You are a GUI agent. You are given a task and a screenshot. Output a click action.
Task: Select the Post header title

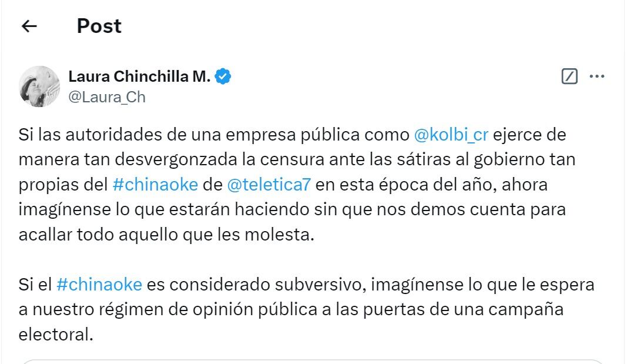[99, 25]
